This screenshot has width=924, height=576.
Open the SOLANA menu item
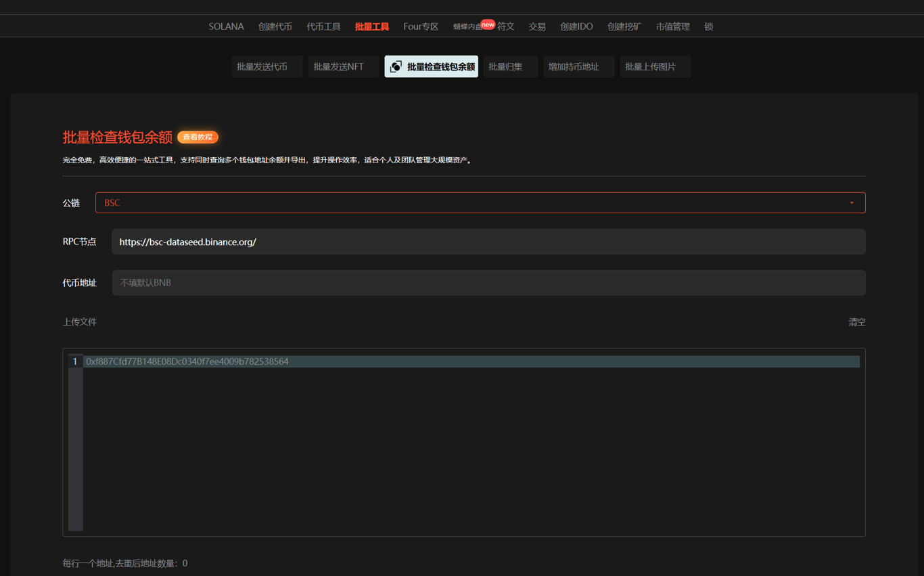pyautogui.click(x=226, y=26)
